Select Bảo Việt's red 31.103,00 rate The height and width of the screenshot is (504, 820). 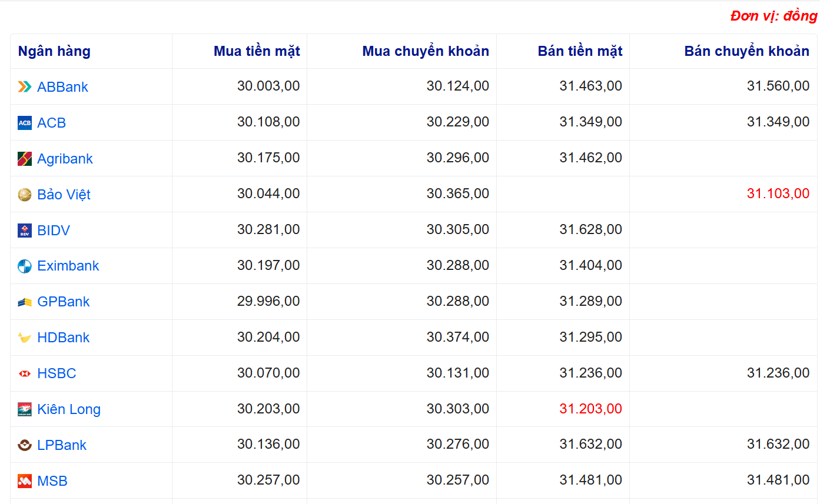point(778,193)
